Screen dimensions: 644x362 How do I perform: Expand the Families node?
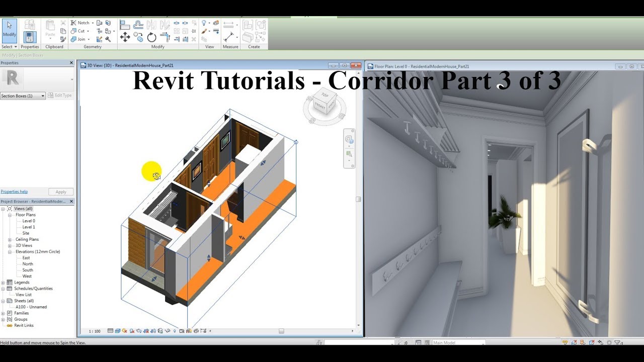tap(4, 313)
